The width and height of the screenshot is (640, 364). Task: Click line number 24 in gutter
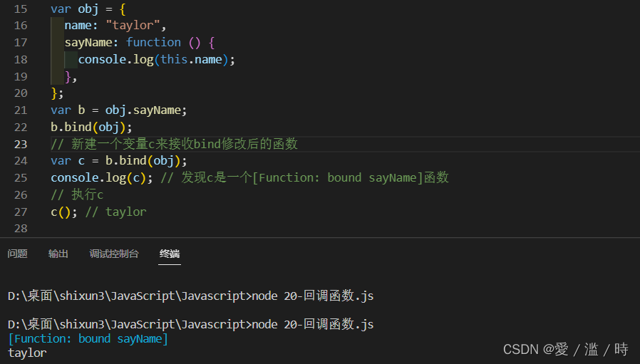21,161
